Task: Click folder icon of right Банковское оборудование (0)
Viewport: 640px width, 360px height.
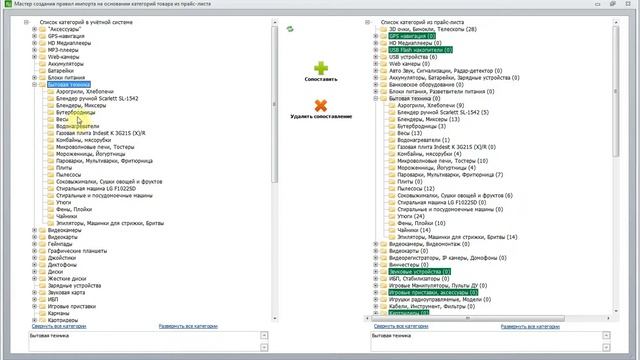Action: (384, 84)
